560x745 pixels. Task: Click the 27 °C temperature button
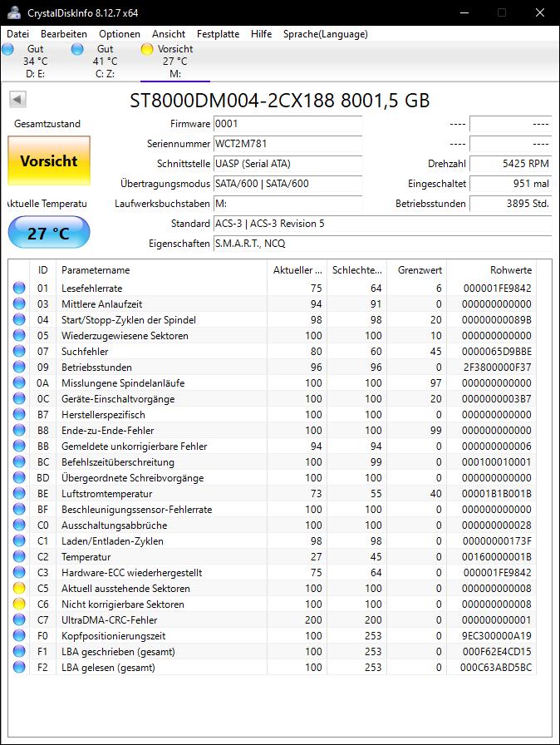[x=49, y=232]
